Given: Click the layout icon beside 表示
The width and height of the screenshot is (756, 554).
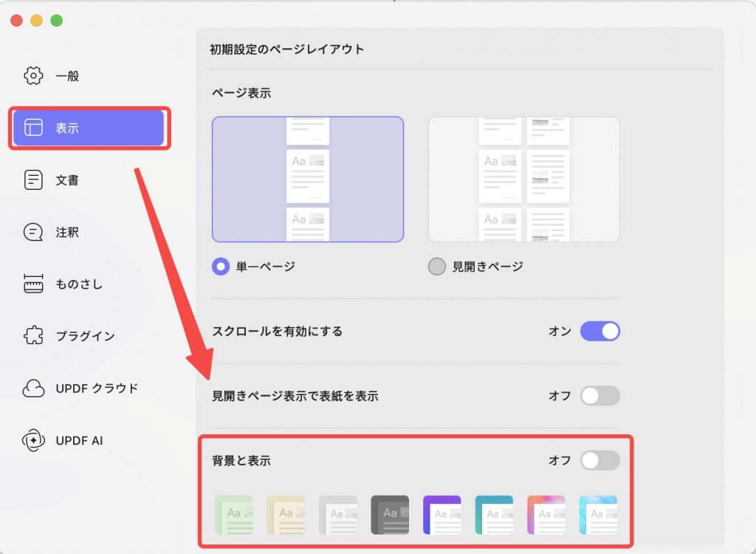Looking at the screenshot, I should [33, 128].
